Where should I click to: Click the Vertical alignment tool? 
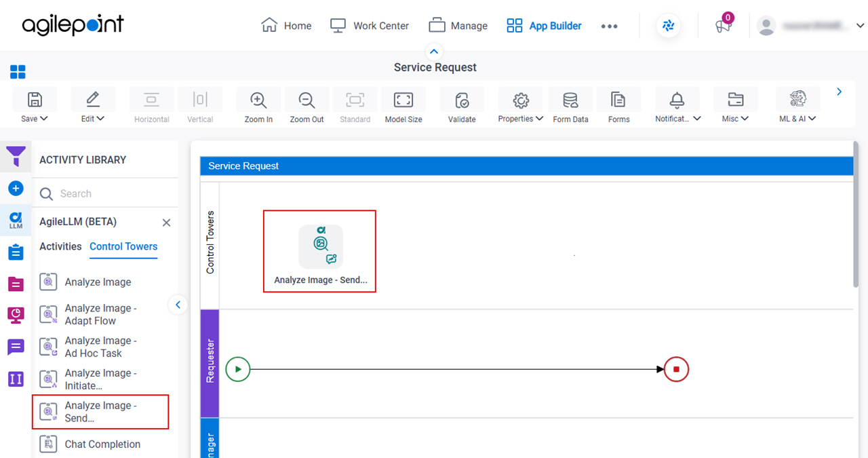tap(200, 106)
